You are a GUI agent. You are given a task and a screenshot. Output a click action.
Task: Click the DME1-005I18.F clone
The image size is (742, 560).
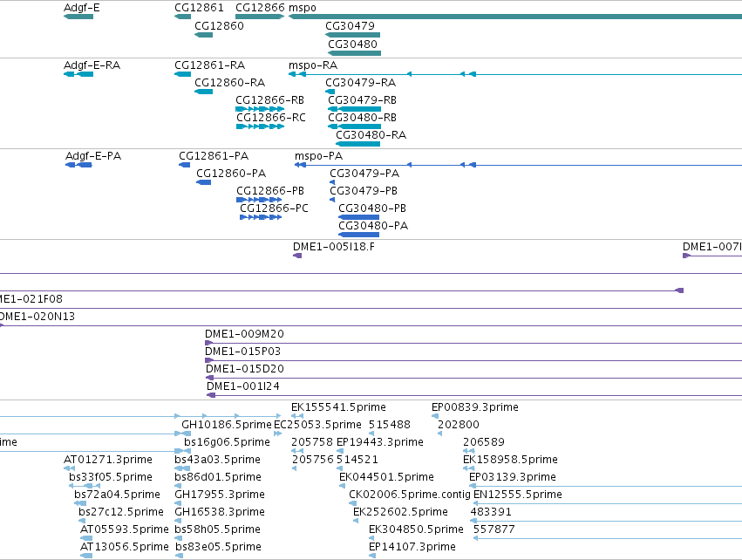tap(297, 256)
